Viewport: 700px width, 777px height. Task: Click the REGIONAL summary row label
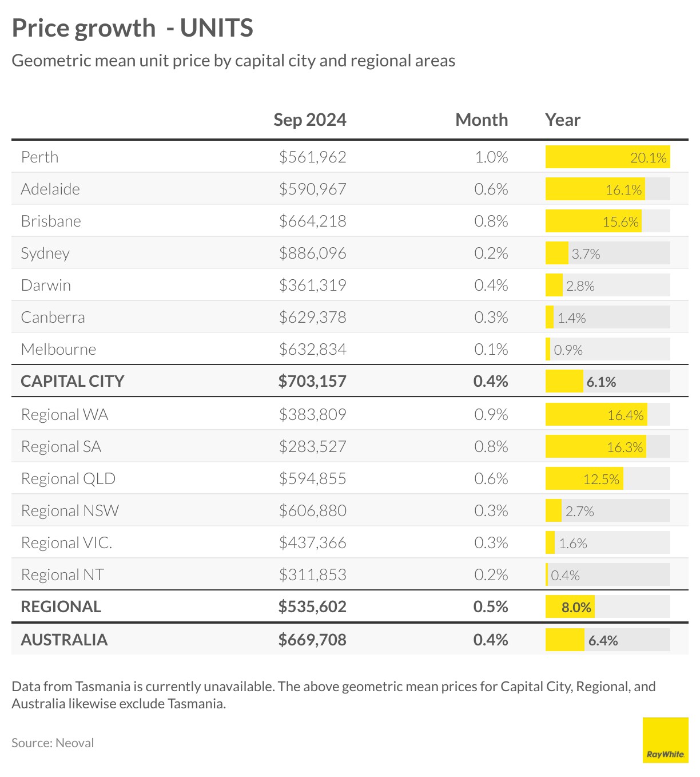(61, 607)
